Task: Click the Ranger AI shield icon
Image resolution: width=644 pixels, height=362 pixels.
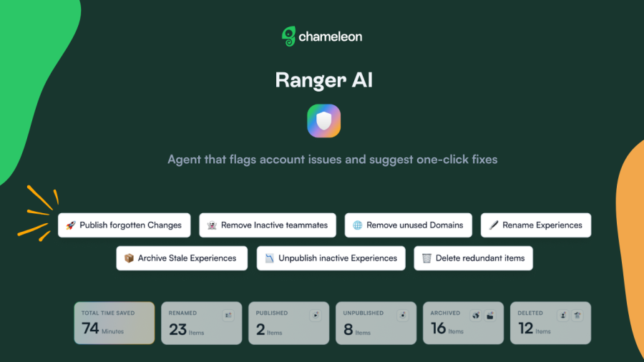Action: pos(323,121)
